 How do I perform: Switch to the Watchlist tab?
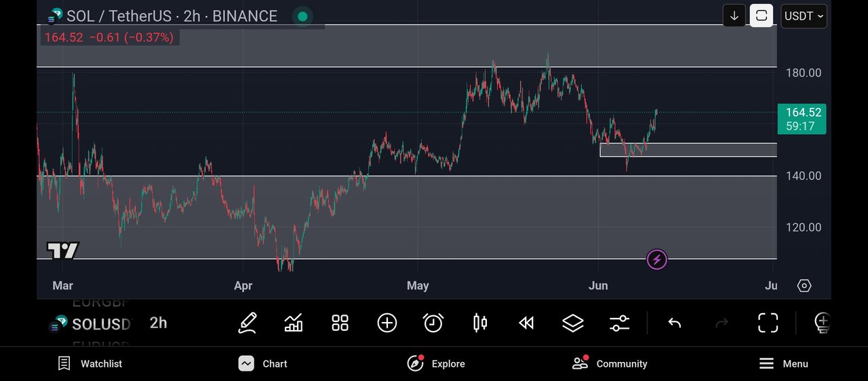click(90, 364)
